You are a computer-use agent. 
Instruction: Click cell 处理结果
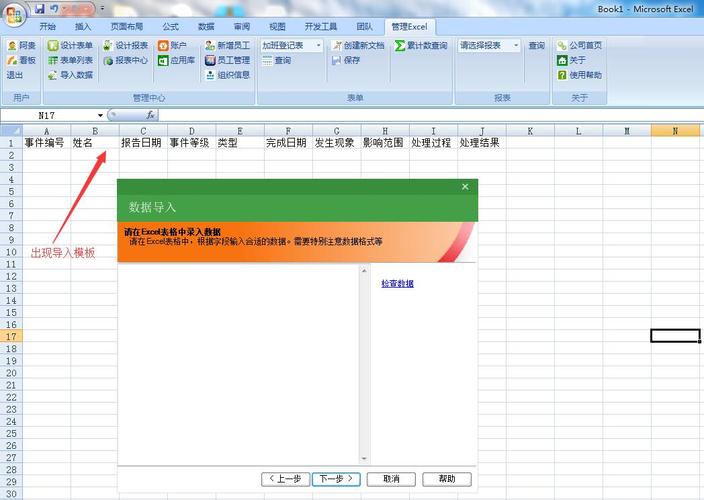point(482,143)
